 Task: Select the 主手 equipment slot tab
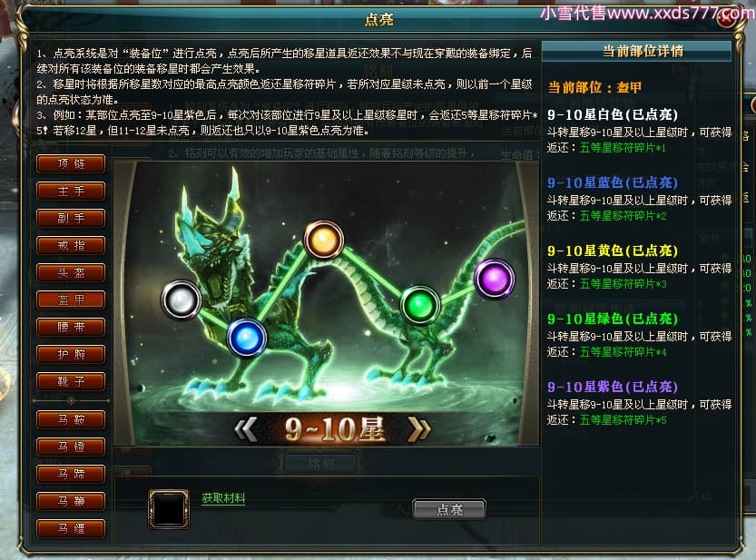click(x=71, y=191)
